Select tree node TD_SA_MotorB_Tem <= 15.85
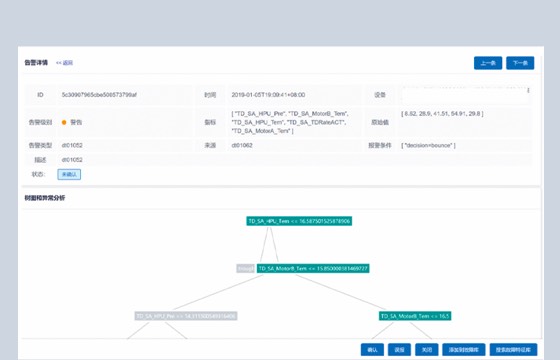560x360 pixels. (x=313, y=268)
